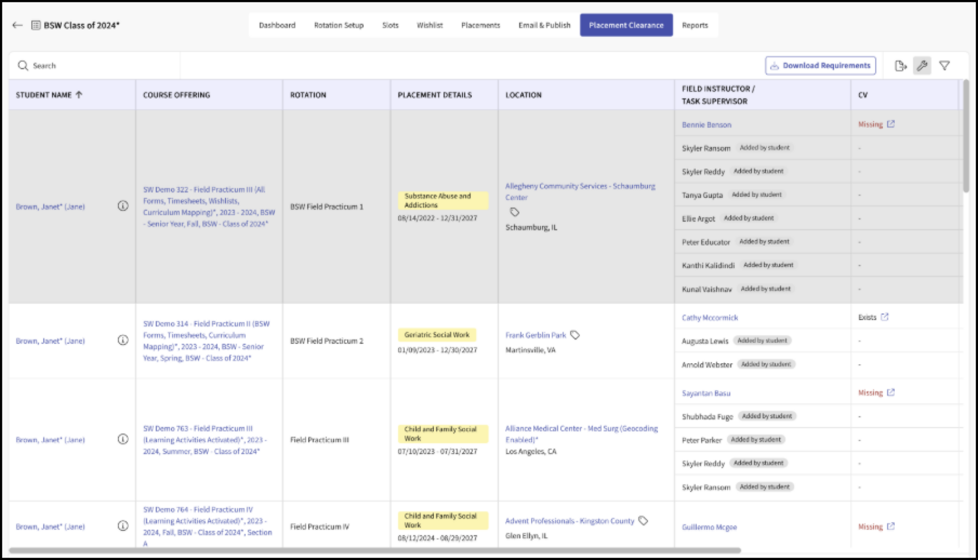Open Alliance Medical Center location link
Screen dimensions: 978x560
581,434
